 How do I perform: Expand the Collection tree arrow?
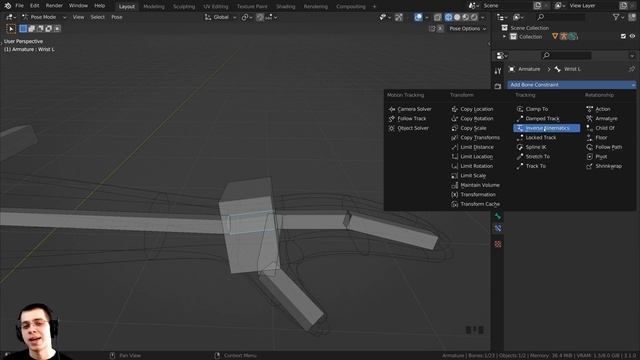click(504, 36)
